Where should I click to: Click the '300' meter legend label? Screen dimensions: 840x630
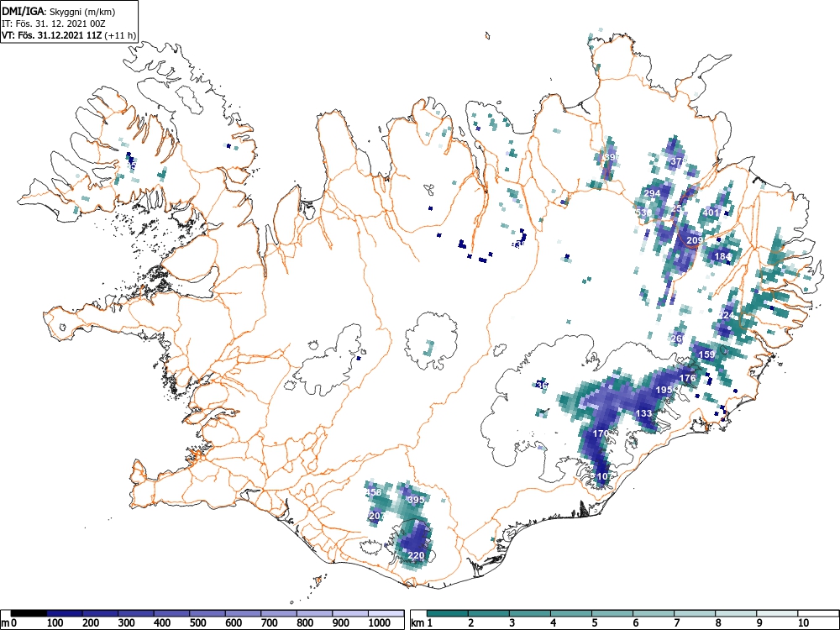[127, 623]
